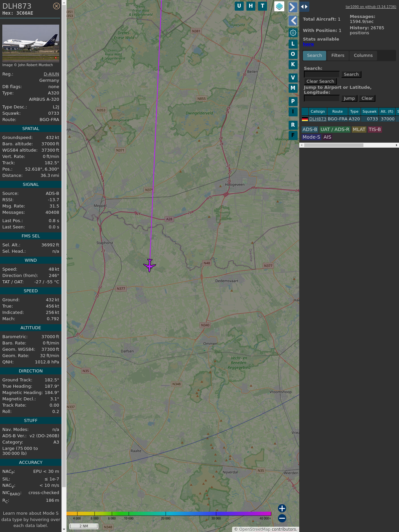Image resolution: width=399 pixels, height=532 pixels.
Task: Click the BGO-FRA route in info panel
Action: tap(49, 120)
